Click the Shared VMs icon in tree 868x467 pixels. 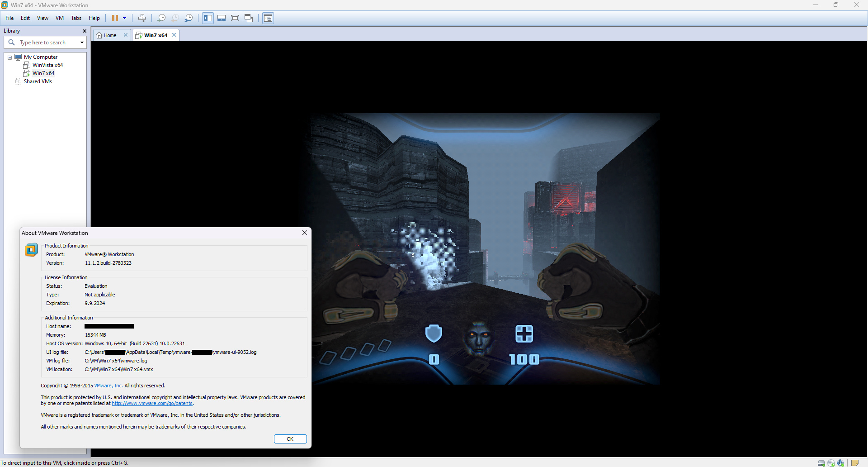tap(18, 81)
